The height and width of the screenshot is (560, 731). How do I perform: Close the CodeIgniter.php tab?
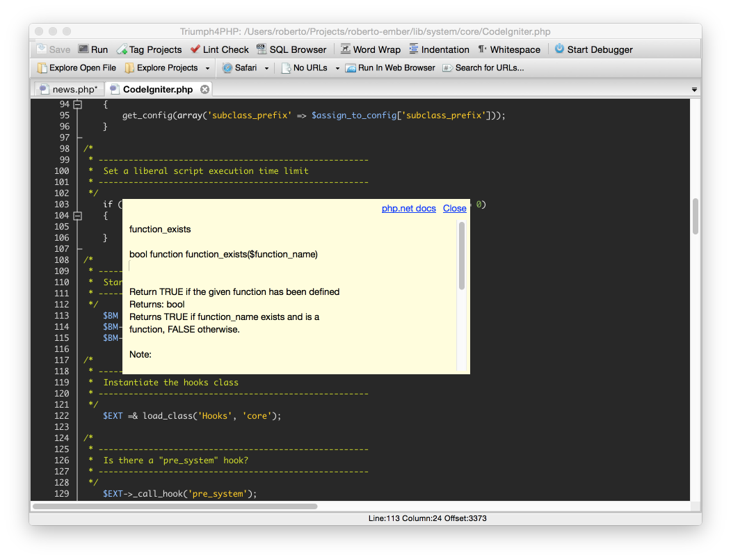[x=204, y=89]
